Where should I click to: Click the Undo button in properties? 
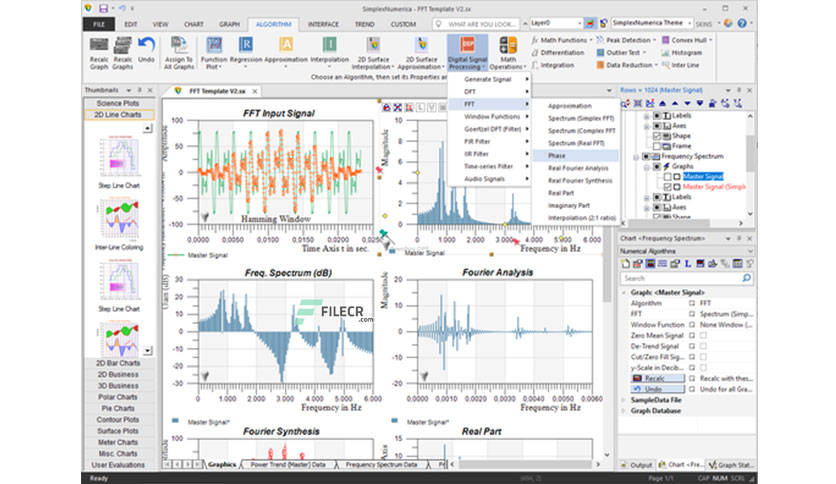(x=657, y=389)
